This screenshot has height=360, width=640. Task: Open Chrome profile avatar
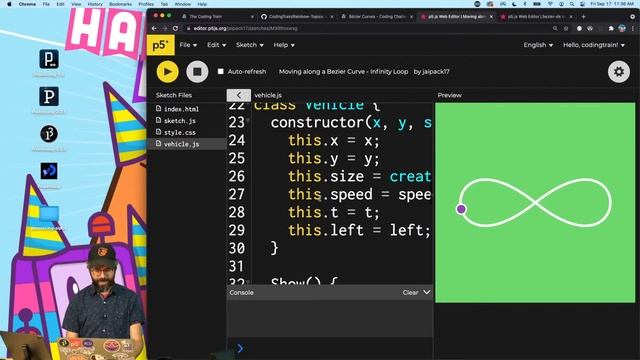coord(622,29)
